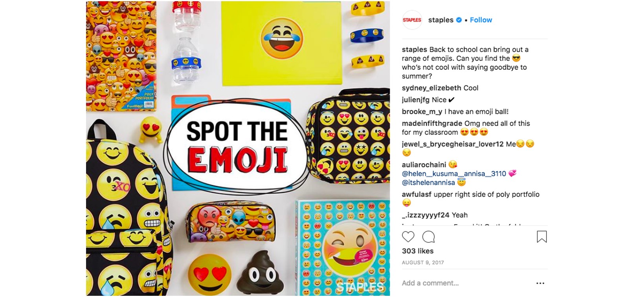Open the staples username in the header
This screenshot has height=297, width=644.
(440, 20)
